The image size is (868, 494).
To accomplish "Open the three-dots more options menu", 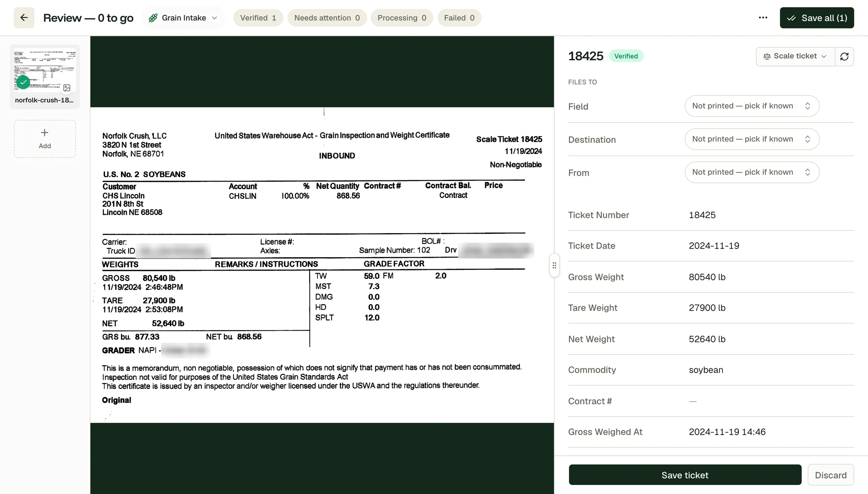I will (763, 18).
